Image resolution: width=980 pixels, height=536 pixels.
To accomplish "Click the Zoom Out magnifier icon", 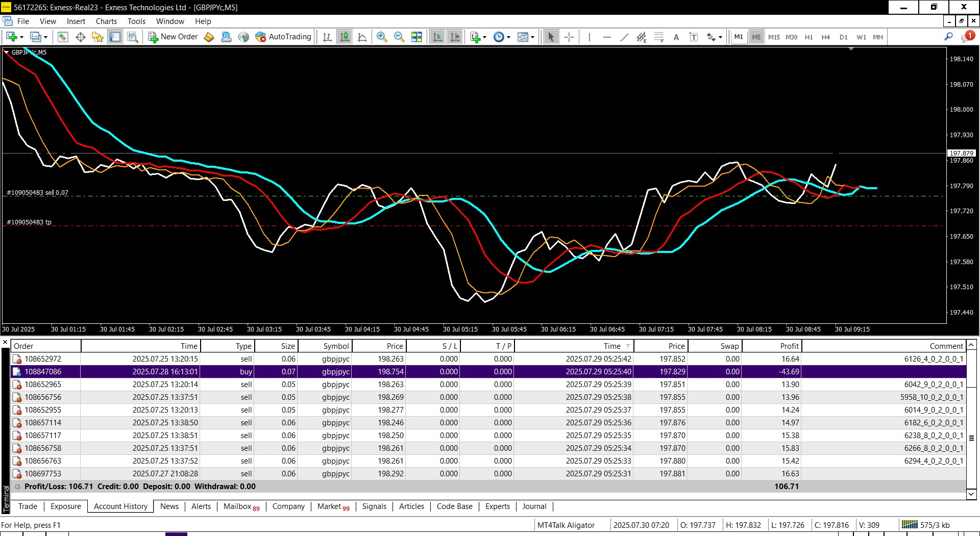I will tap(399, 37).
